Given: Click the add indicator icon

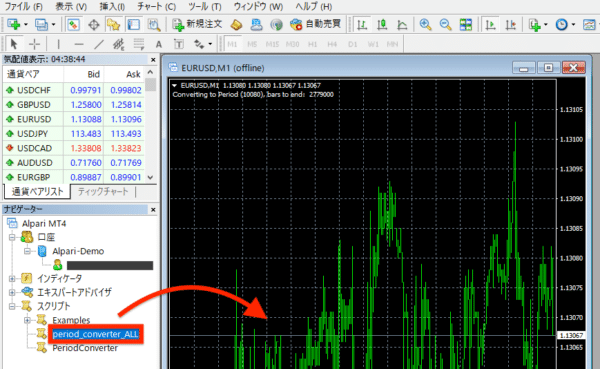Looking at the screenshot, I should tap(535, 24).
